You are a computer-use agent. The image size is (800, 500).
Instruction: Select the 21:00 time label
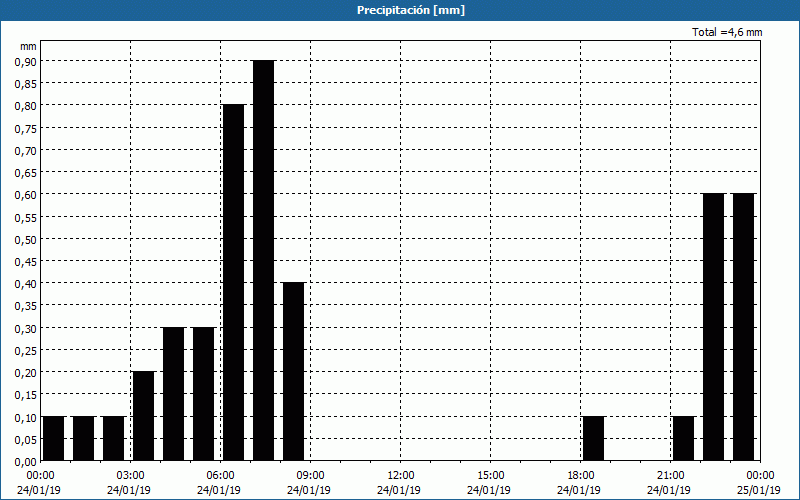pyautogui.click(x=670, y=476)
